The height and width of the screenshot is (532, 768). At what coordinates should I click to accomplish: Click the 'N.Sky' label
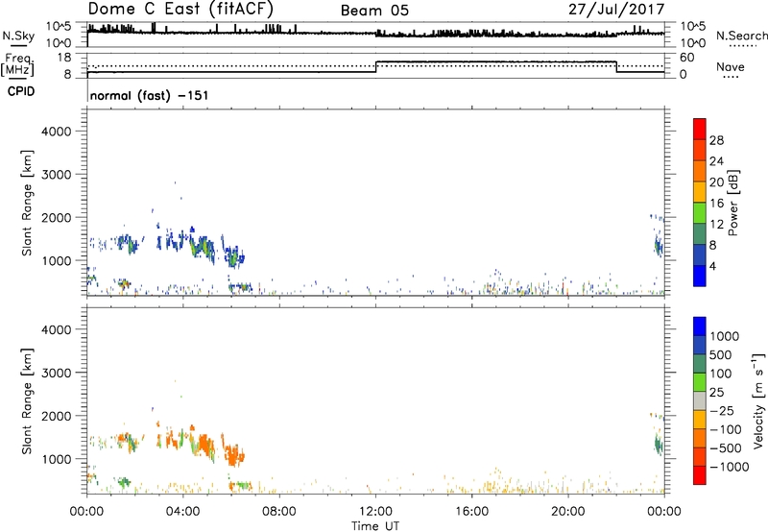(x=18, y=36)
